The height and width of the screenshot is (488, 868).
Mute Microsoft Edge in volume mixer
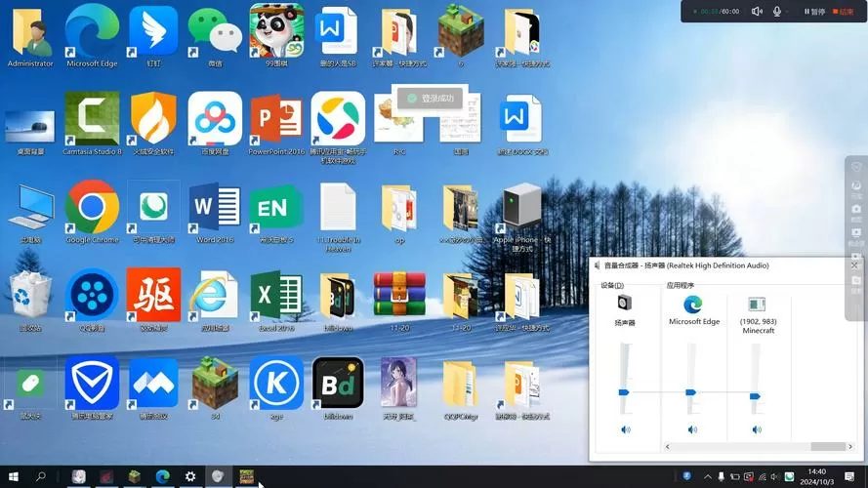pyautogui.click(x=692, y=429)
